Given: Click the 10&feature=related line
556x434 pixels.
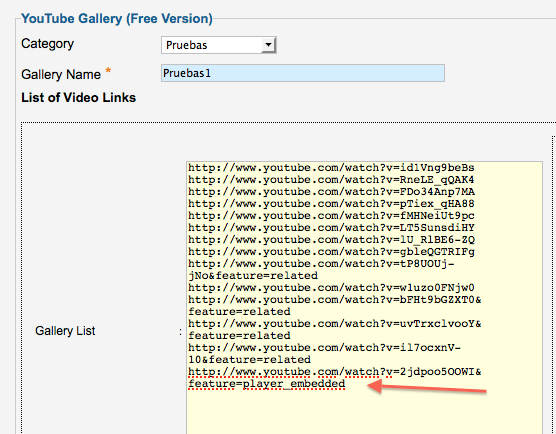Looking at the screenshot, I should coord(249,360).
